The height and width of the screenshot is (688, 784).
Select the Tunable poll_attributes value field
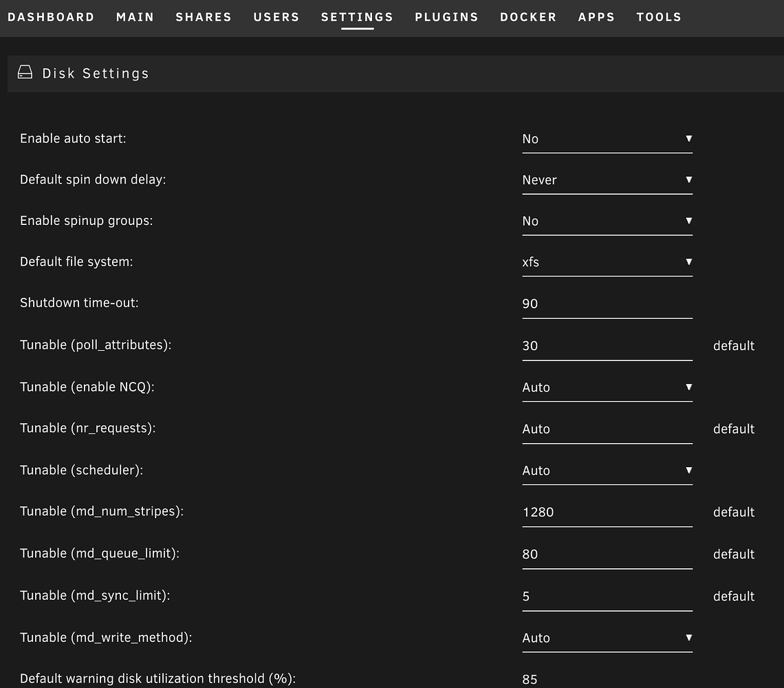tap(607, 346)
